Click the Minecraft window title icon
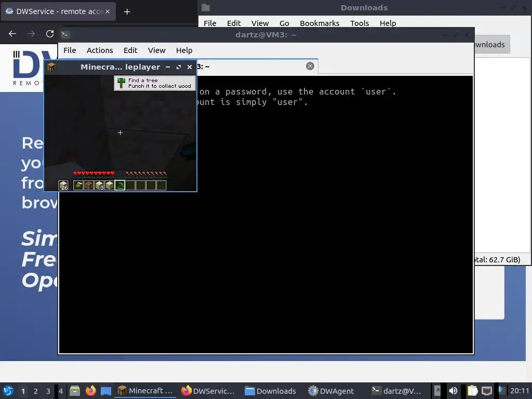 click(x=51, y=67)
